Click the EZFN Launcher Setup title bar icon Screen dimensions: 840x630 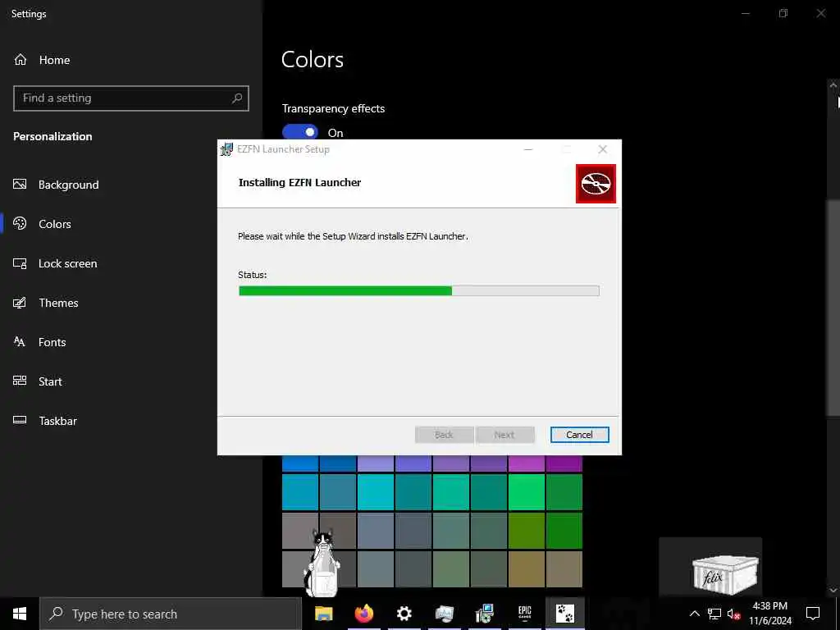click(x=226, y=149)
